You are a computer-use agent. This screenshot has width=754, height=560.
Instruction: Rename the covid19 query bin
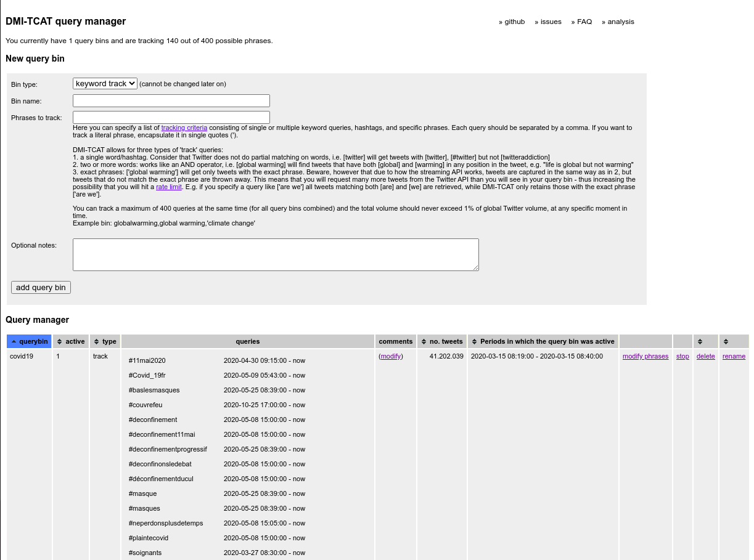coord(734,356)
